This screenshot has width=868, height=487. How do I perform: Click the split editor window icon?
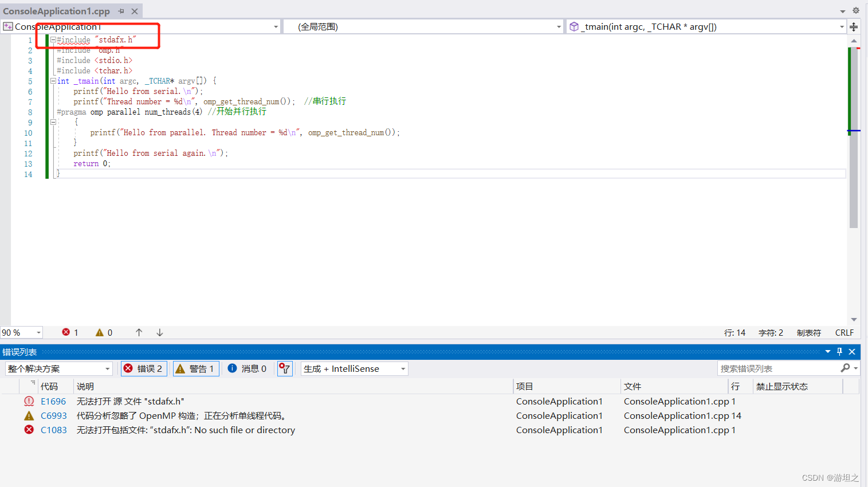pos(854,27)
